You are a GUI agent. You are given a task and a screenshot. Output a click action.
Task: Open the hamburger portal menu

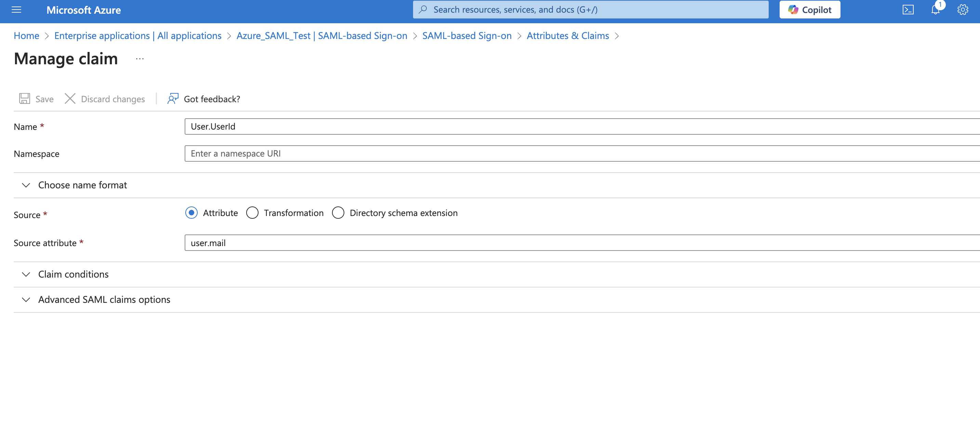point(16,10)
